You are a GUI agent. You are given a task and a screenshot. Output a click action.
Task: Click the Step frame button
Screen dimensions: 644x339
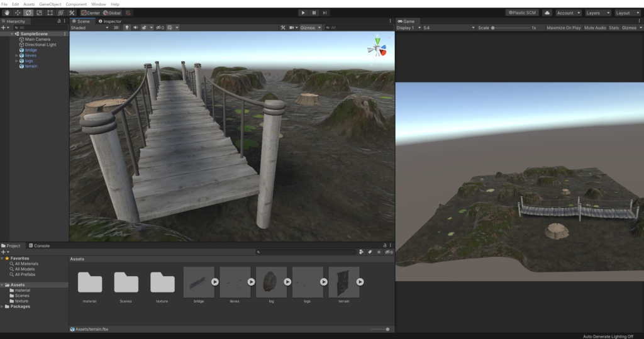[325, 13]
